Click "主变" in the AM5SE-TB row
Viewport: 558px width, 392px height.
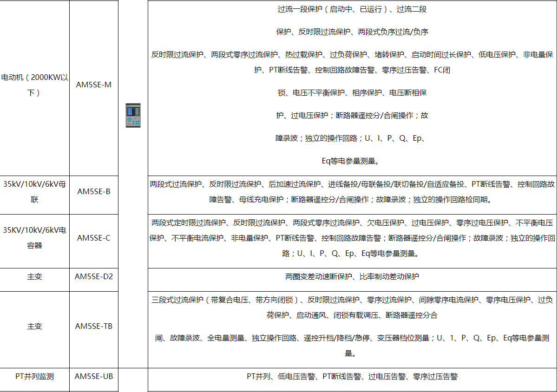click(34, 326)
